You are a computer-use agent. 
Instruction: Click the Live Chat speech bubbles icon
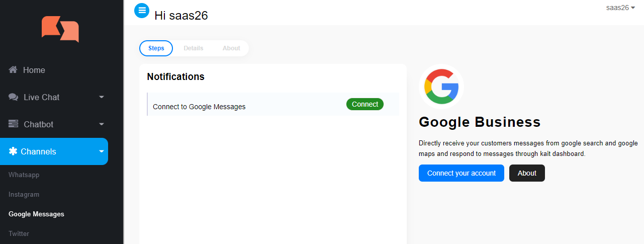(x=14, y=97)
